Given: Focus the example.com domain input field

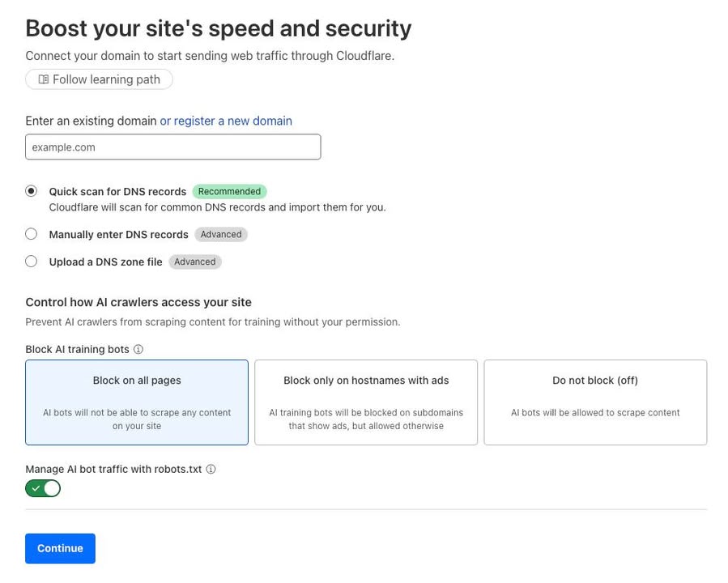Looking at the screenshot, I should 173,147.
